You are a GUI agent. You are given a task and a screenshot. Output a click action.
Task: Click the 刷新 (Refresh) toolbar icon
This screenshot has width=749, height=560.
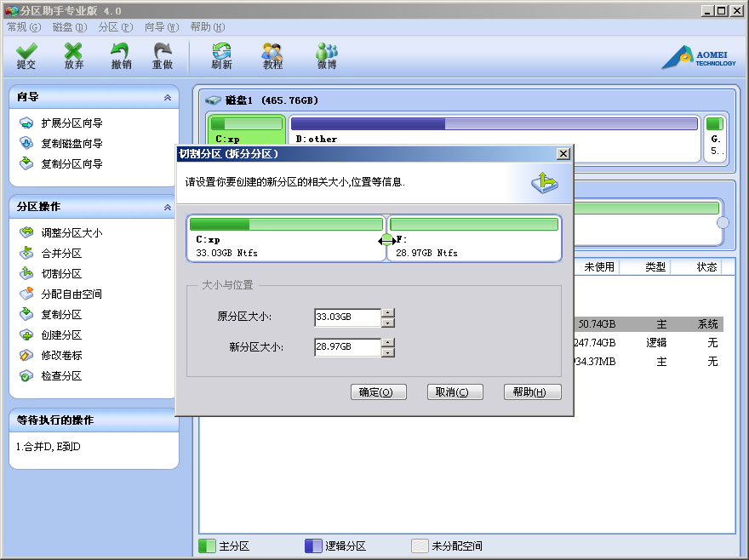[221, 56]
